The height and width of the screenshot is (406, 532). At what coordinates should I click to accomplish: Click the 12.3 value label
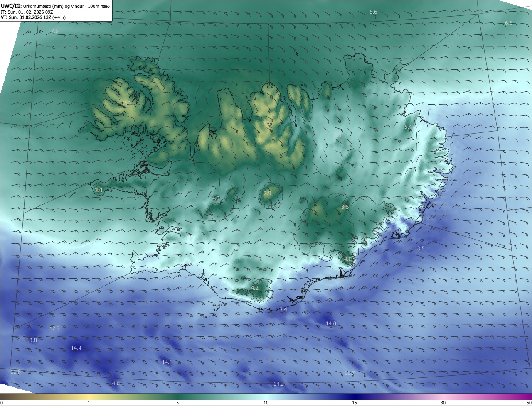(x=54, y=329)
